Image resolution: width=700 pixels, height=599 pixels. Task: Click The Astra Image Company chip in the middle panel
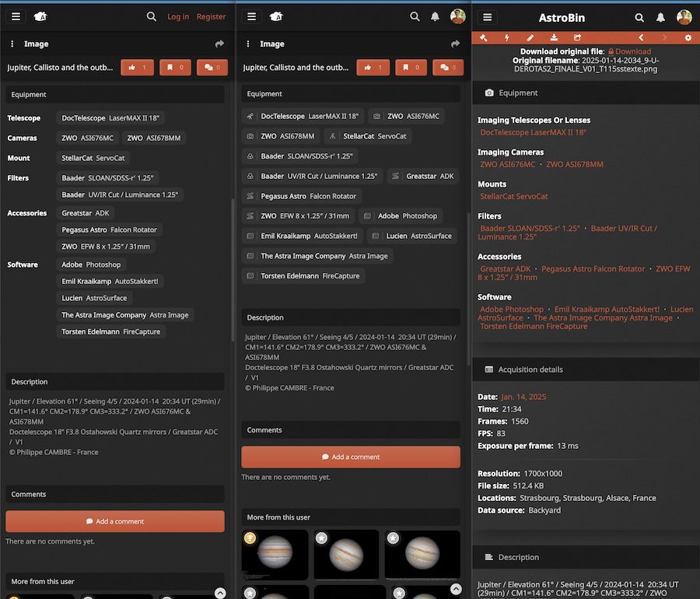coord(317,256)
